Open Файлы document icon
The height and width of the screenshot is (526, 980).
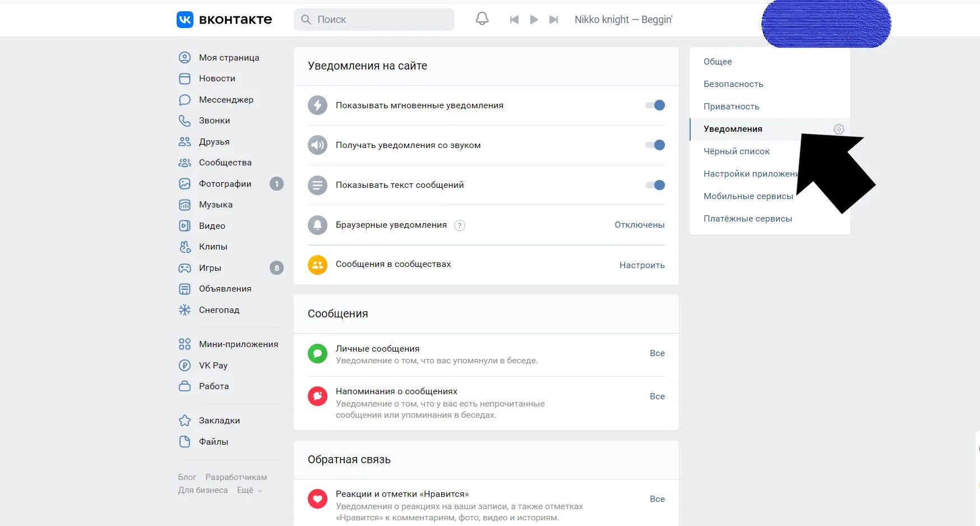[184, 442]
